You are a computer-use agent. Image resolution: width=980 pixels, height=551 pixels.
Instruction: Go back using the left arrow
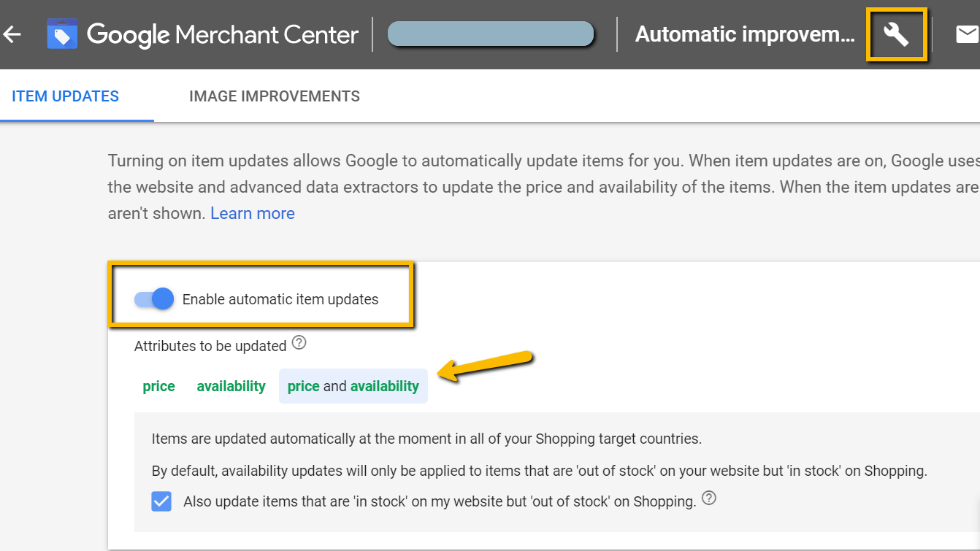[x=12, y=34]
